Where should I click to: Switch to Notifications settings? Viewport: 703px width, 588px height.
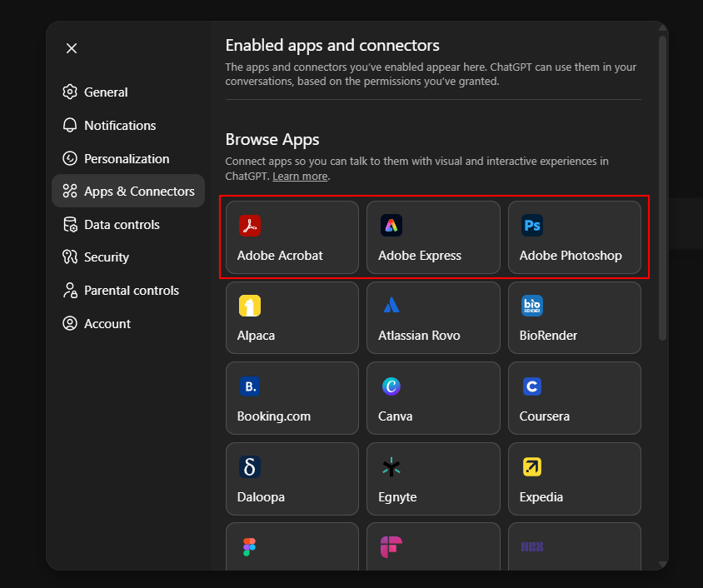point(119,126)
